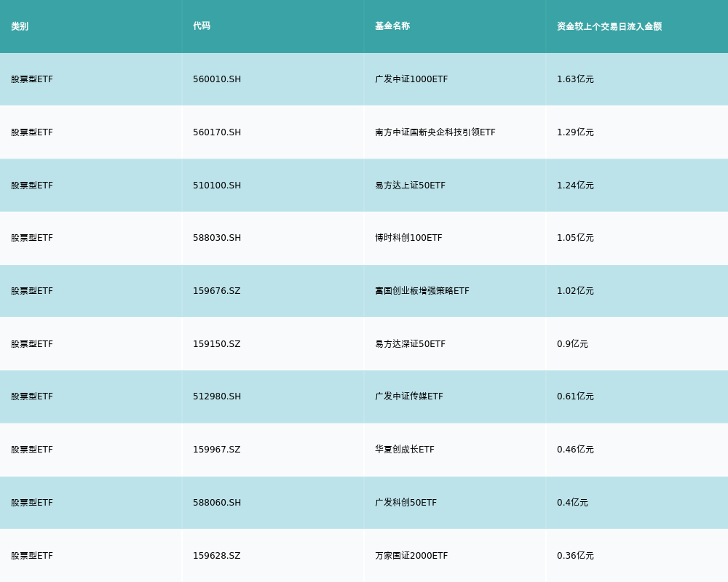Click fund name 广发科创50ETF

click(405, 503)
